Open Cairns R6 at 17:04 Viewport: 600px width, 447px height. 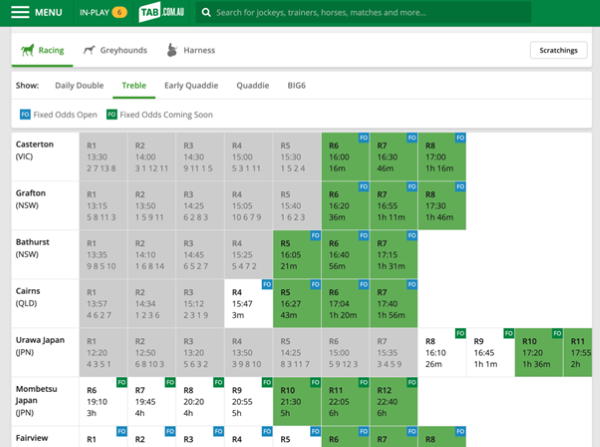(346, 304)
